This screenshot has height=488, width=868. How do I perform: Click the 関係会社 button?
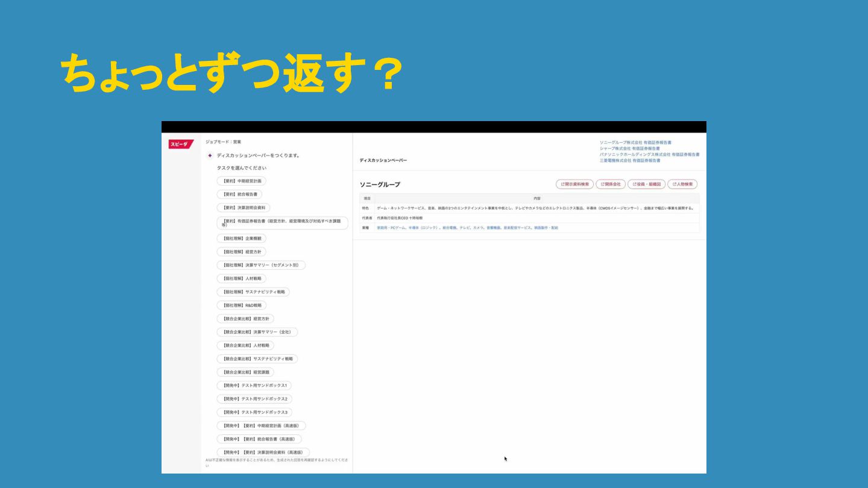[x=611, y=184]
